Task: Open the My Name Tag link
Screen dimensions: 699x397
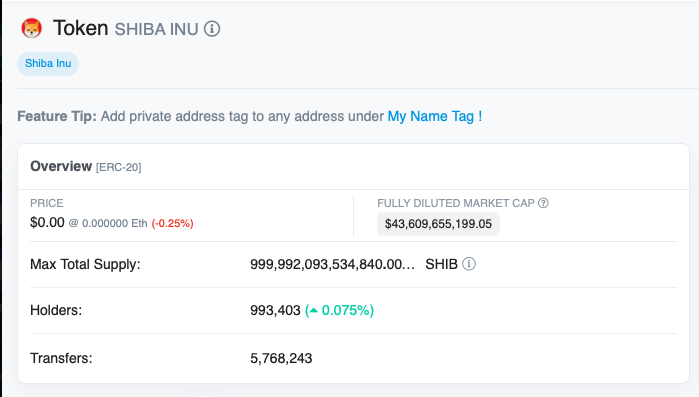Action: 435,116
